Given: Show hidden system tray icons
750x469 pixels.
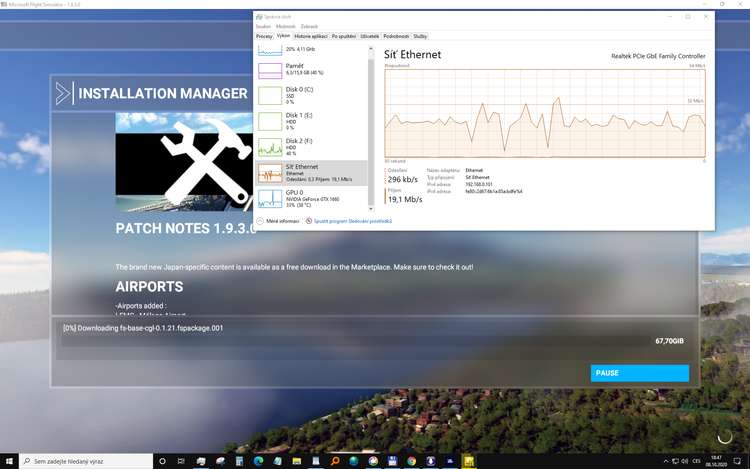Looking at the screenshot, I should click(666, 461).
